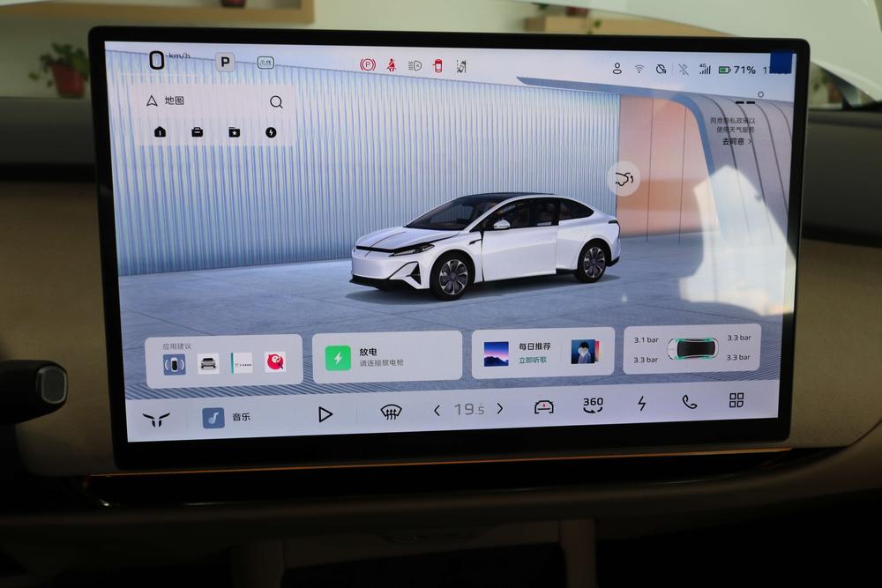Tap the green discharge lightning icon

tap(338, 358)
